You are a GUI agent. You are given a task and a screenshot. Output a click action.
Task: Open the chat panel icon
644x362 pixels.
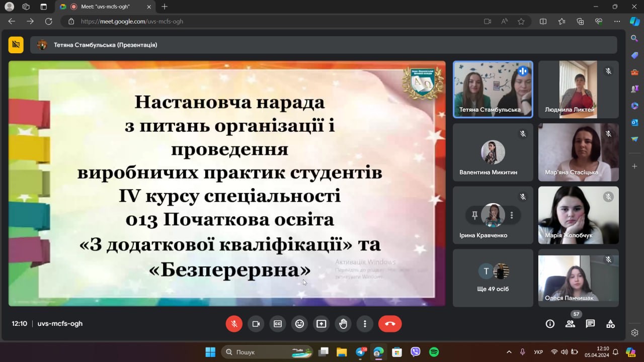click(590, 324)
